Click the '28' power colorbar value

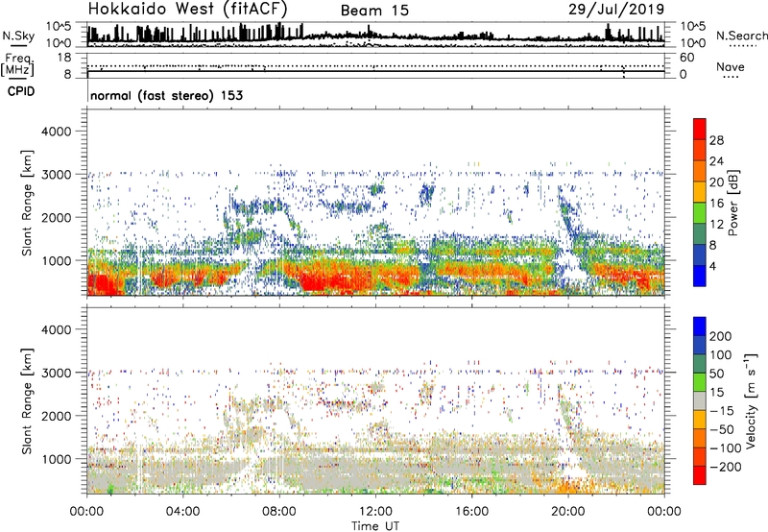point(716,140)
